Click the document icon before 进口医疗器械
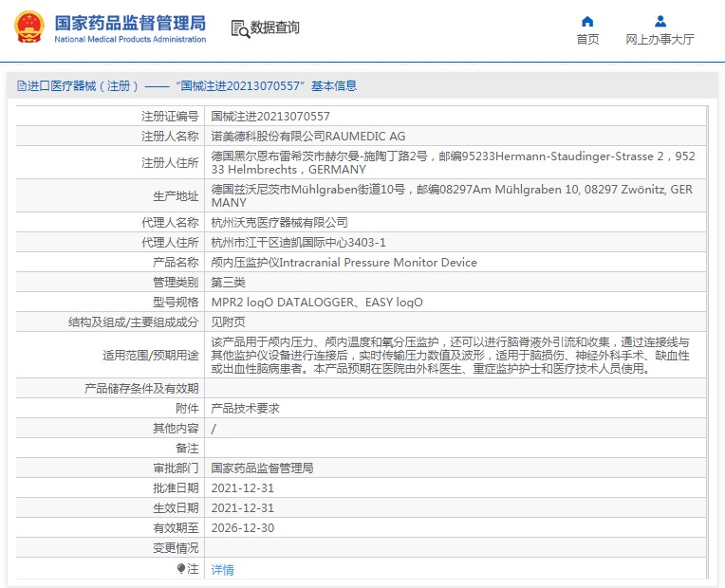The image size is (725, 588). coord(21,86)
